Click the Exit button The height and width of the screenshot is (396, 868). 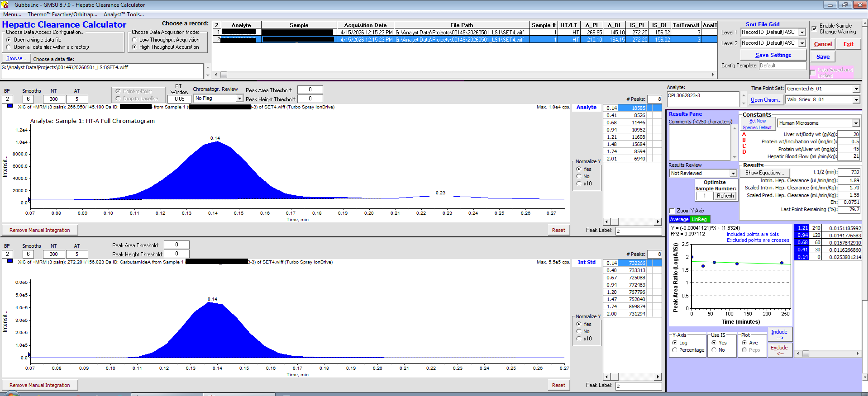coord(849,44)
